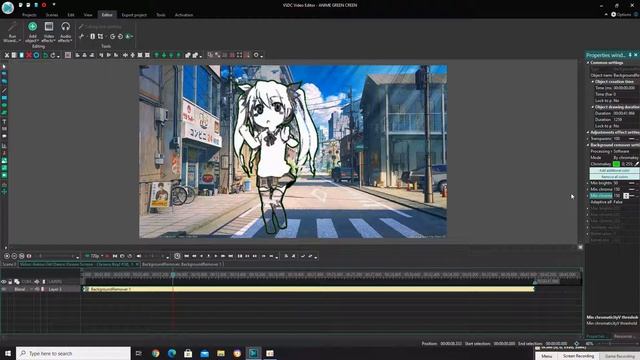Click the Run Wizard button
The height and width of the screenshot is (360, 640).
(12, 33)
